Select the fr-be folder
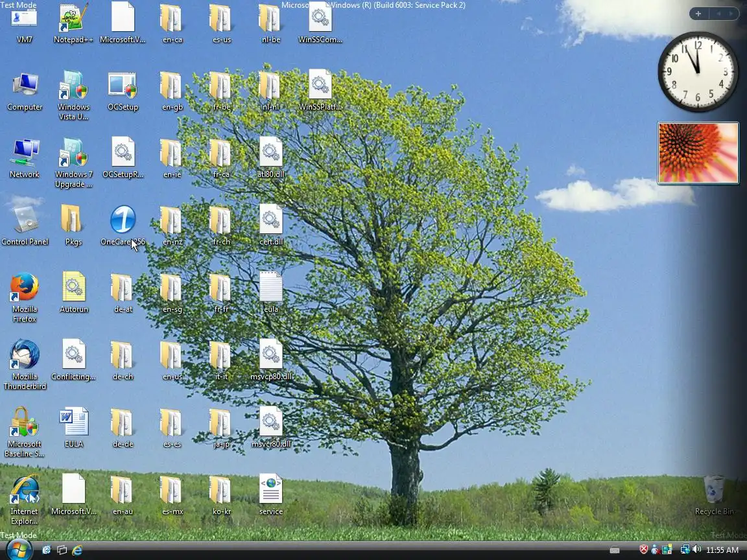 tap(221, 91)
